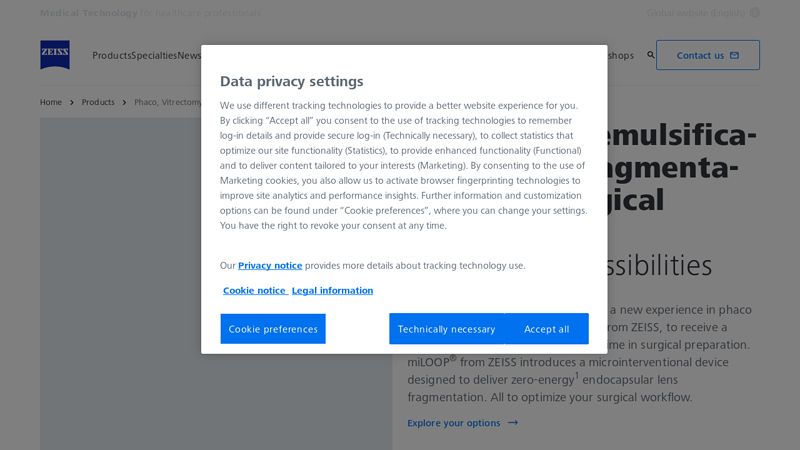Switch region via Global website (English)

(x=695, y=13)
